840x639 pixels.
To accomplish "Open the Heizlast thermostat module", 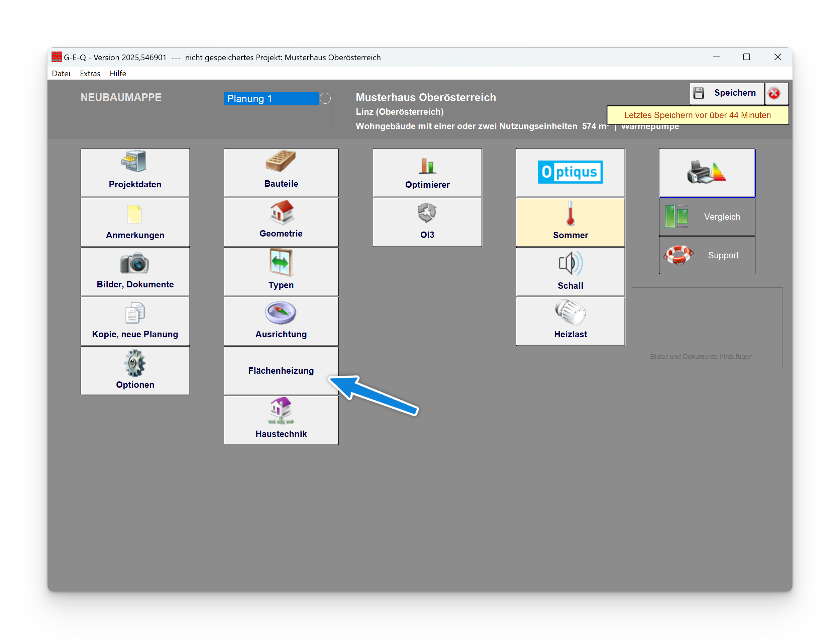I will [x=570, y=321].
